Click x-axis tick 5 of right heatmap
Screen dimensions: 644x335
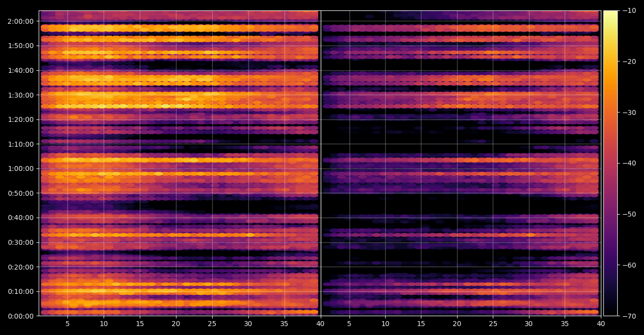(x=349, y=324)
